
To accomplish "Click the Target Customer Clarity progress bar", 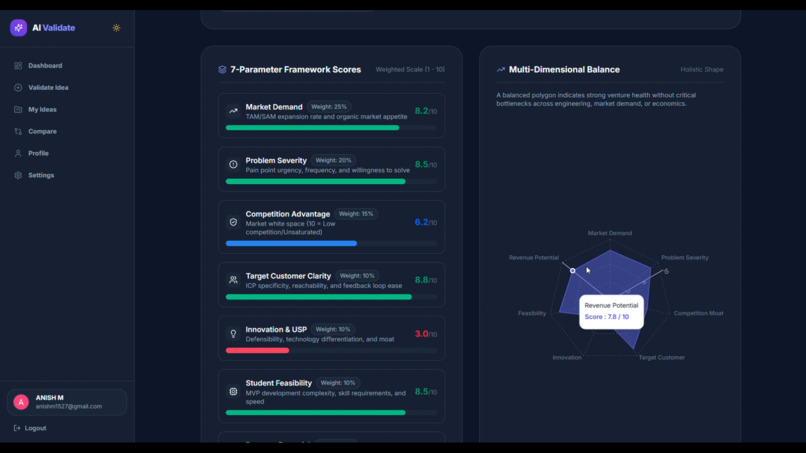I will tap(319, 297).
